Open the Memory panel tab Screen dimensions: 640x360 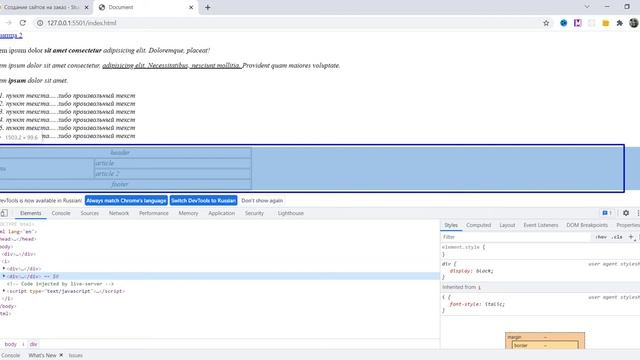click(188, 213)
